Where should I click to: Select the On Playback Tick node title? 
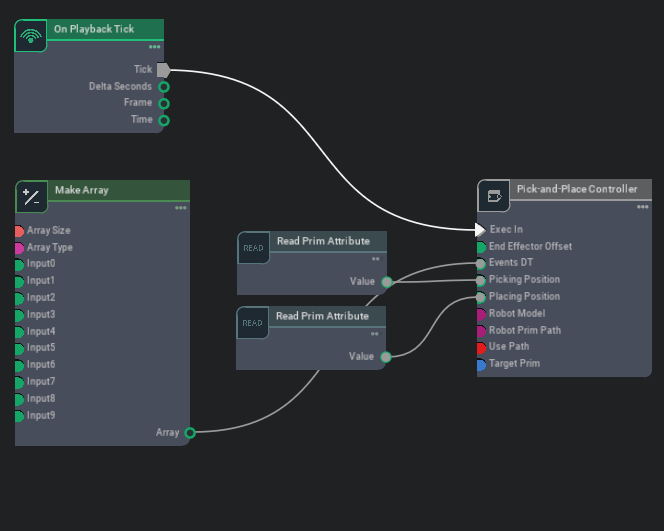click(94, 29)
